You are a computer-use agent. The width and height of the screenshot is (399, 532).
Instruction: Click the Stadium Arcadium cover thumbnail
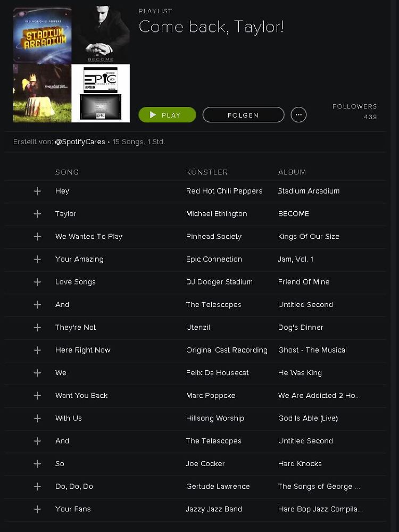[x=43, y=35]
